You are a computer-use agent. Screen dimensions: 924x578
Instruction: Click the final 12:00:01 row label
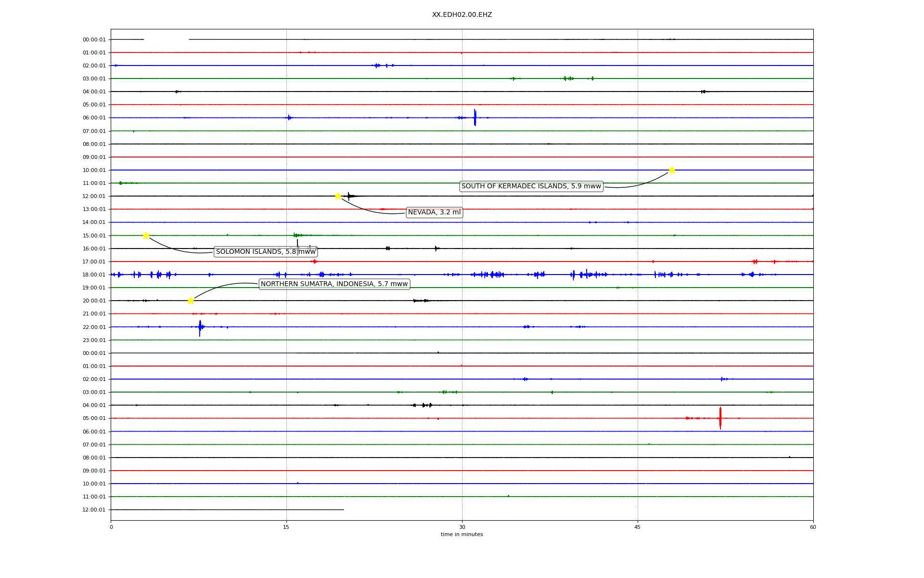click(94, 510)
